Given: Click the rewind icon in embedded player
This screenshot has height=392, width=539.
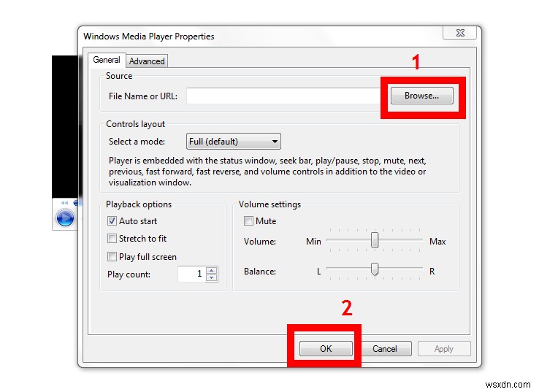Looking at the screenshot, I should click(x=64, y=203).
